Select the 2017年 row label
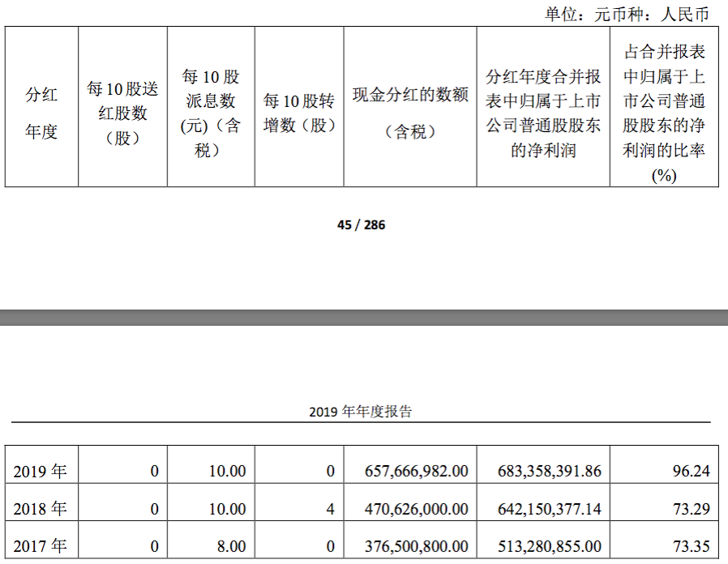 tap(41, 547)
